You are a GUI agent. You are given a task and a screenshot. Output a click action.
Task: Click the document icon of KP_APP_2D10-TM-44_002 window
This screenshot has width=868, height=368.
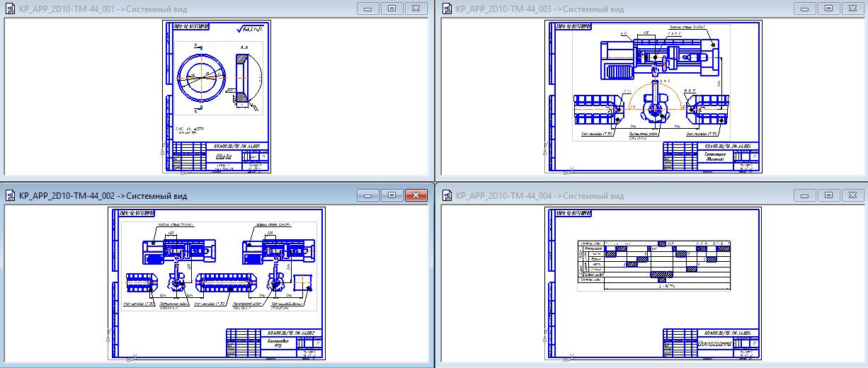pos(11,195)
